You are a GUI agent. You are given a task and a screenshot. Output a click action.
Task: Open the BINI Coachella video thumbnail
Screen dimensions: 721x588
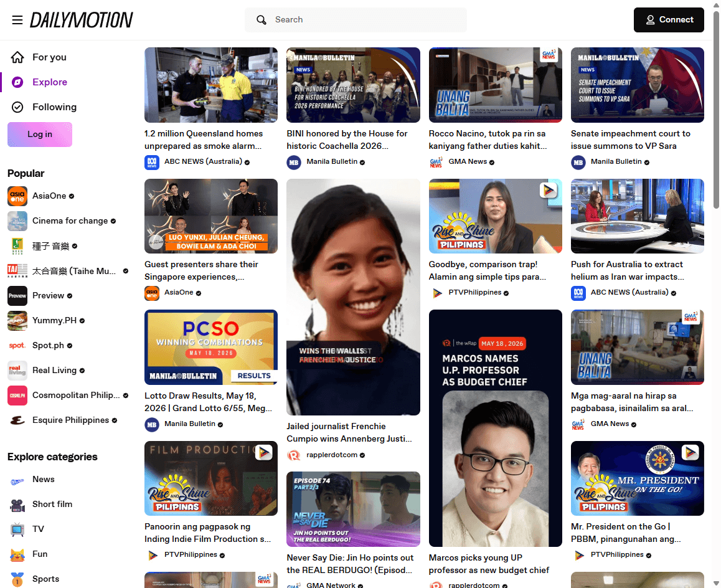pyautogui.click(x=353, y=85)
